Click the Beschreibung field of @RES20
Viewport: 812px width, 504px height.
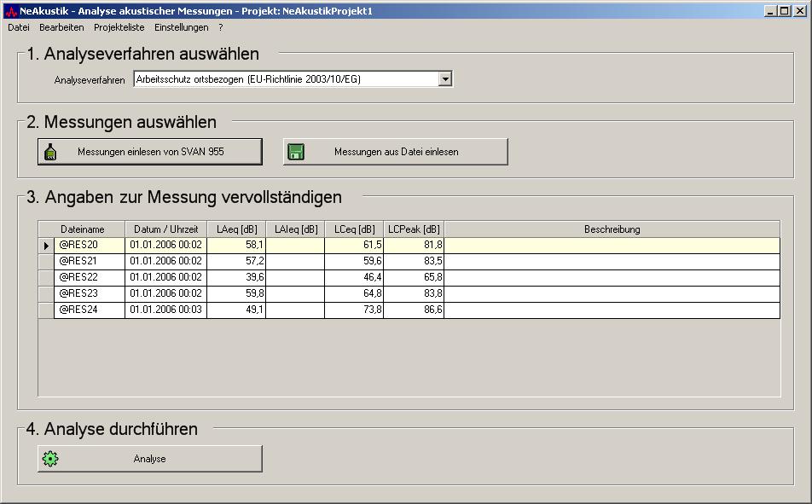point(611,245)
